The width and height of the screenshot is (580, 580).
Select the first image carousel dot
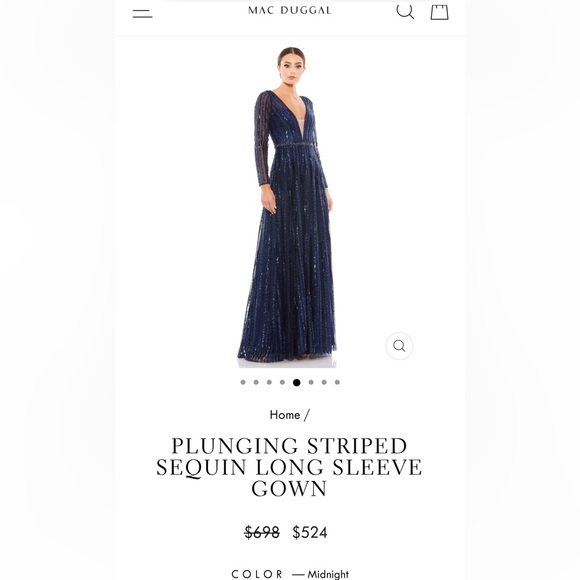point(243,382)
